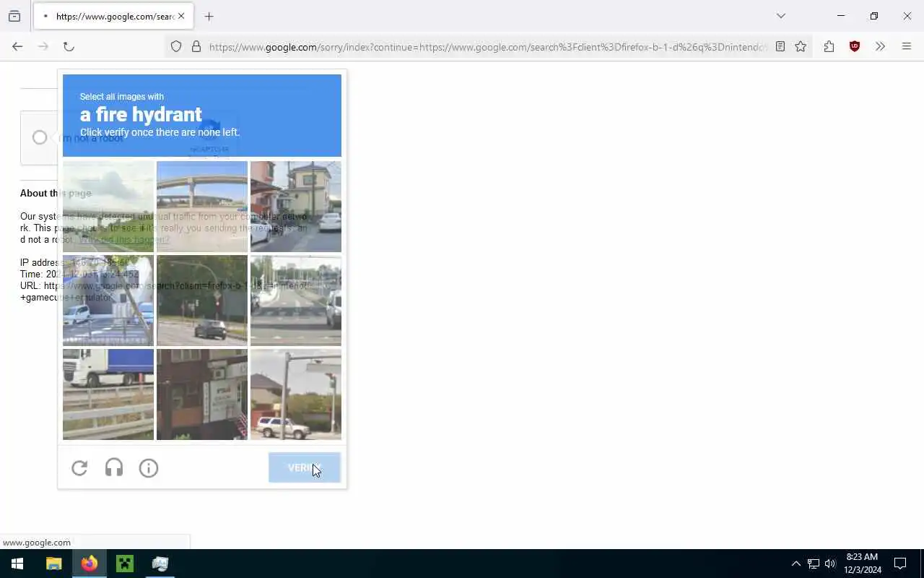Select the traffic light and white SUV tile

tap(296, 394)
